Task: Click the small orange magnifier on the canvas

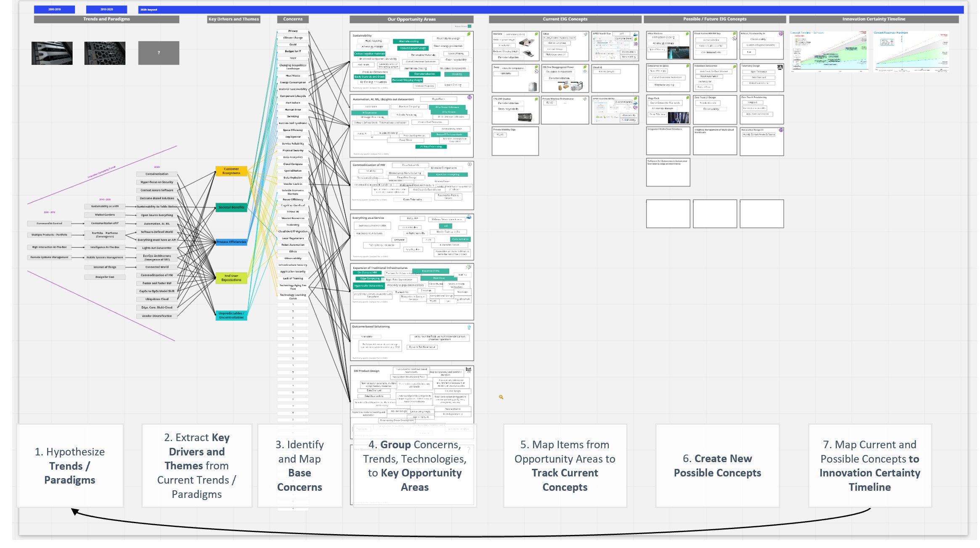Action: 501,397
